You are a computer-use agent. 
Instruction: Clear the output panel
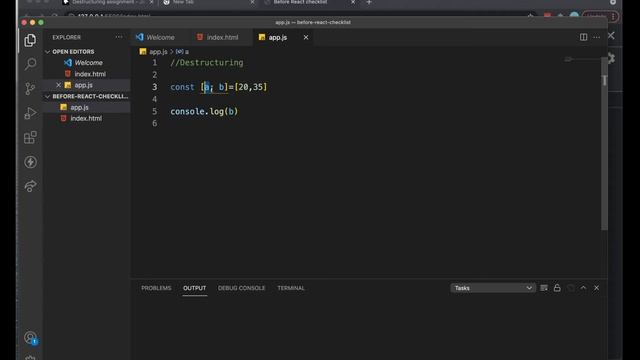(x=544, y=288)
